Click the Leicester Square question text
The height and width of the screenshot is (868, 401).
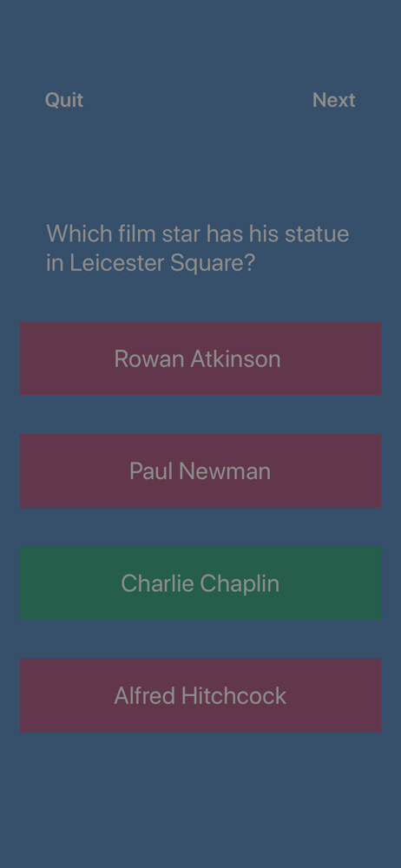(x=198, y=248)
